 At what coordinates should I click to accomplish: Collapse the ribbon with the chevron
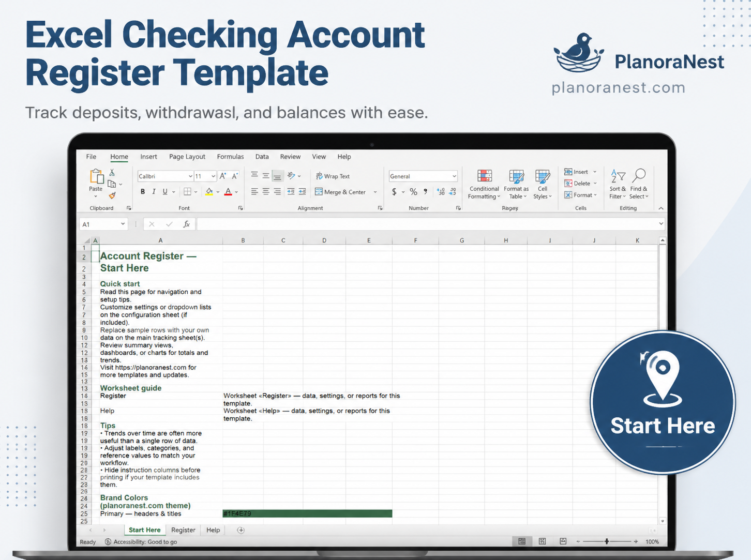pyautogui.click(x=661, y=208)
